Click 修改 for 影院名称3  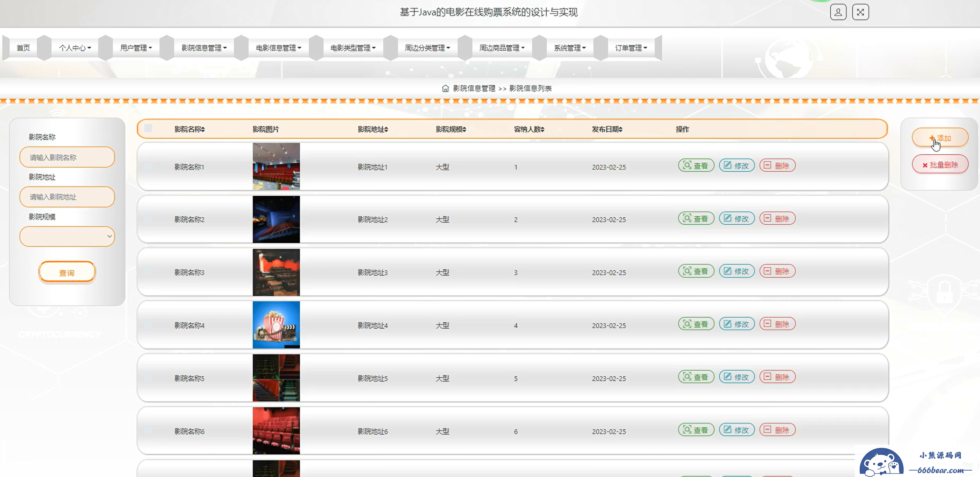tap(737, 272)
